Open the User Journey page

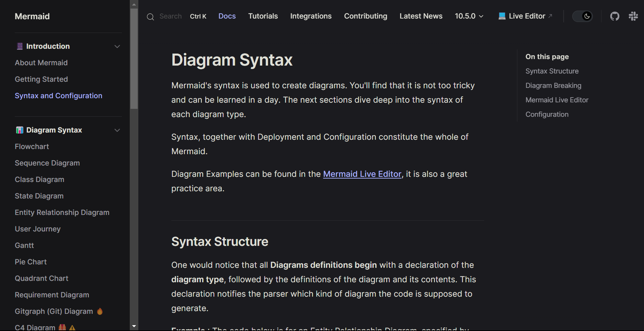pos(38,229)
